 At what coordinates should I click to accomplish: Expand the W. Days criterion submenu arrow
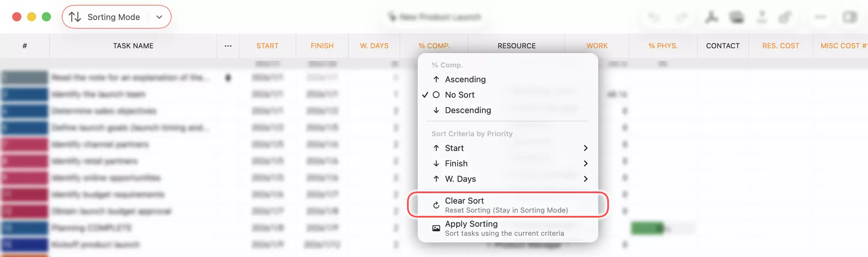(585, 179)
